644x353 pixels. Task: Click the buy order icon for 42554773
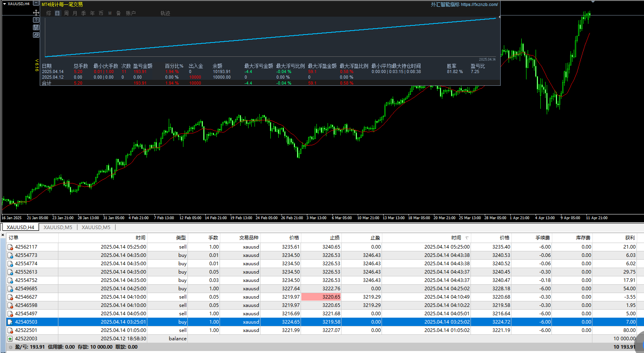coord(10,255)
